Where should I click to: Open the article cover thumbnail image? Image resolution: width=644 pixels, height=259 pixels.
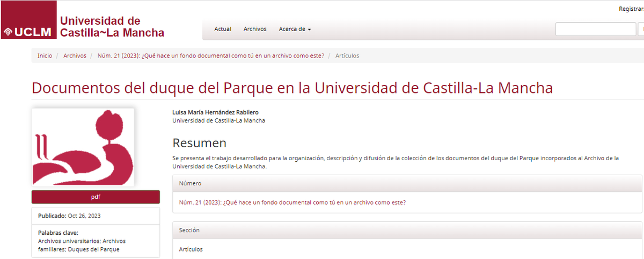(x=83, y=147)
